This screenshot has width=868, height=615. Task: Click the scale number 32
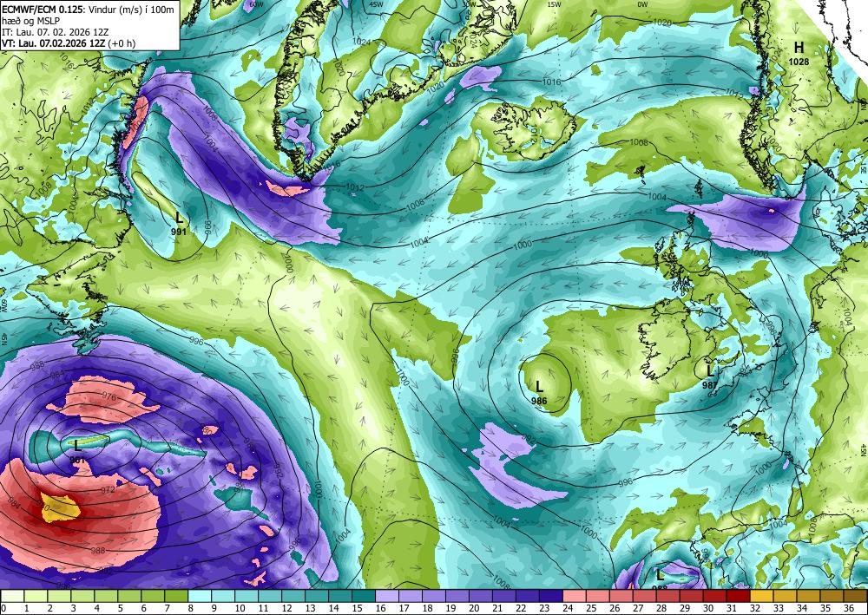point(755,608)
